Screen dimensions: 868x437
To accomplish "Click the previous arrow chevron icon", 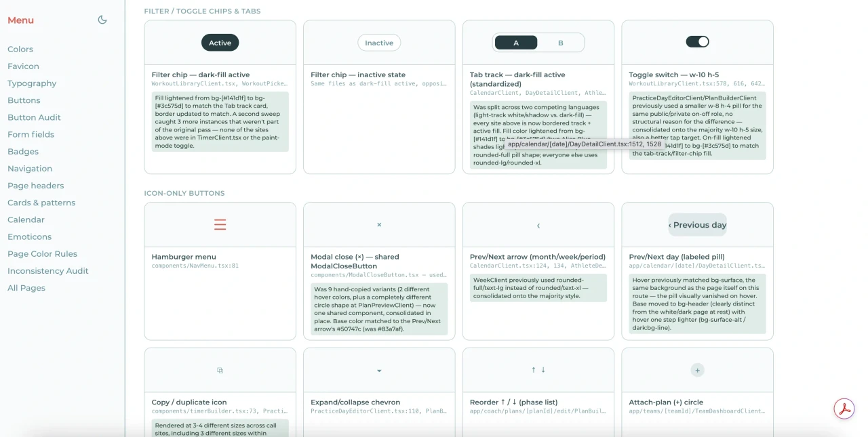I will [x=538, y=225].
